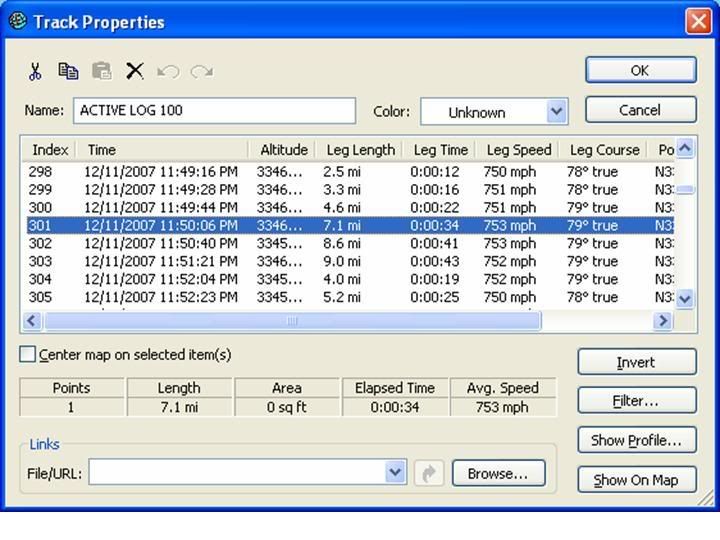Click the Name field containing ACTIVE LOG 100

(x=214, y=111)
